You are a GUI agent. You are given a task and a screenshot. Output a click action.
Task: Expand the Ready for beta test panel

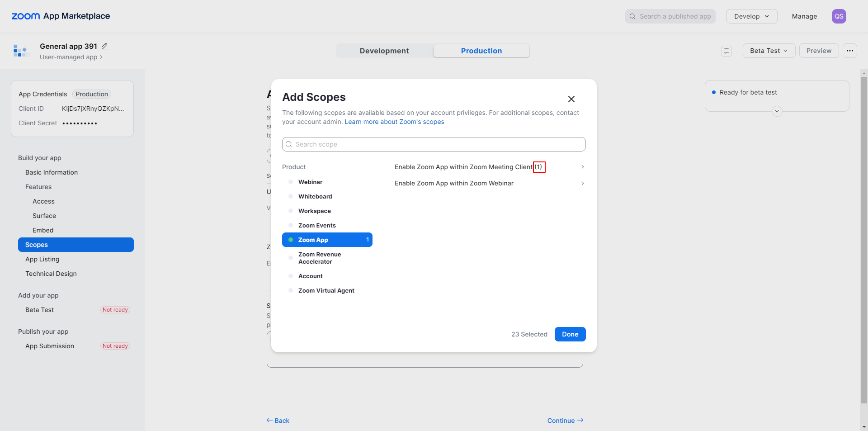point(777,111)
